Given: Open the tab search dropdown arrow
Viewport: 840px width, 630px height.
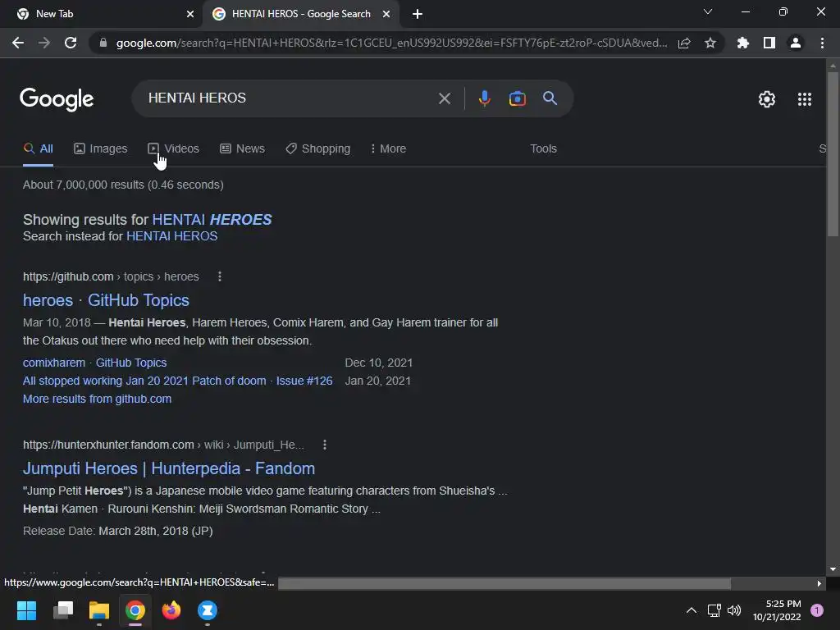Looking at the screenshot, I should (708, 11).
